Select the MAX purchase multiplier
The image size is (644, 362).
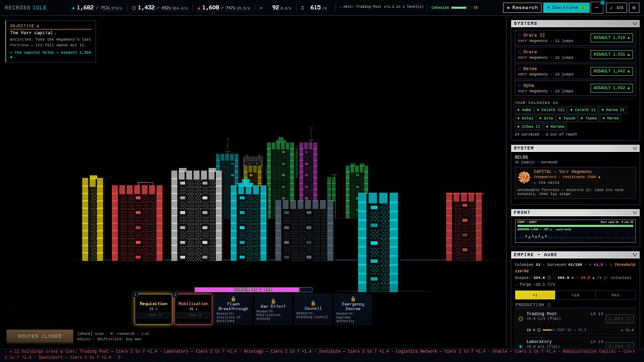(x=615, y=295)
